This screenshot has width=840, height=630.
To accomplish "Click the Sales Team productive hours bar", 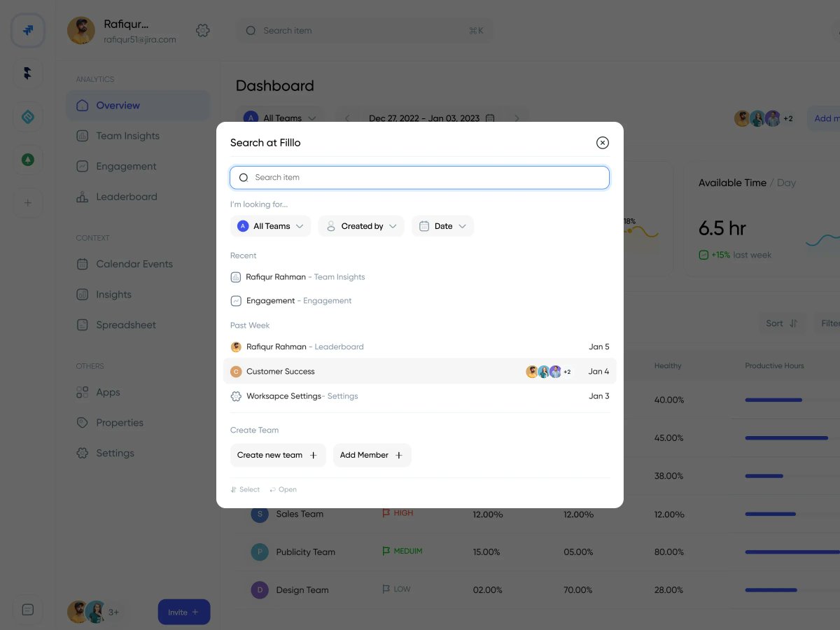I will pos(770,514).
